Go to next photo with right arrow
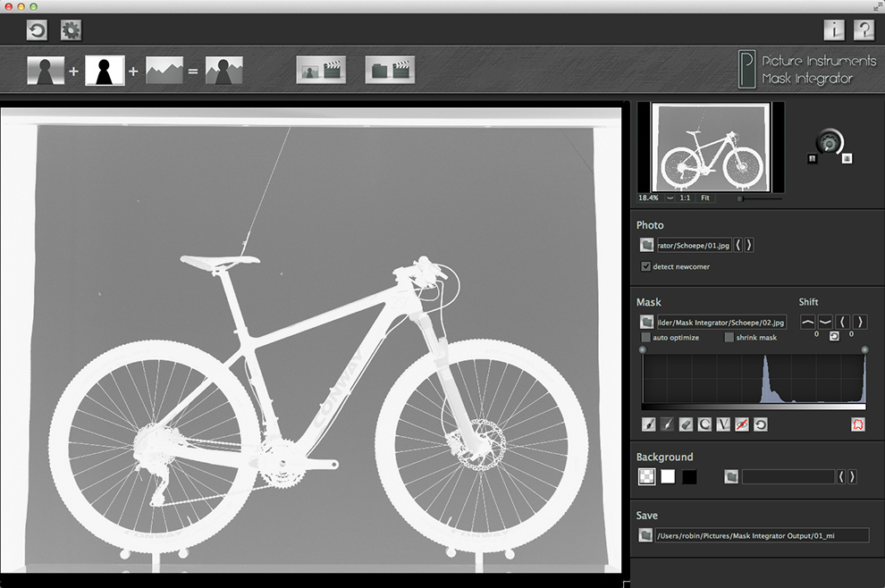 click(749, 245)
